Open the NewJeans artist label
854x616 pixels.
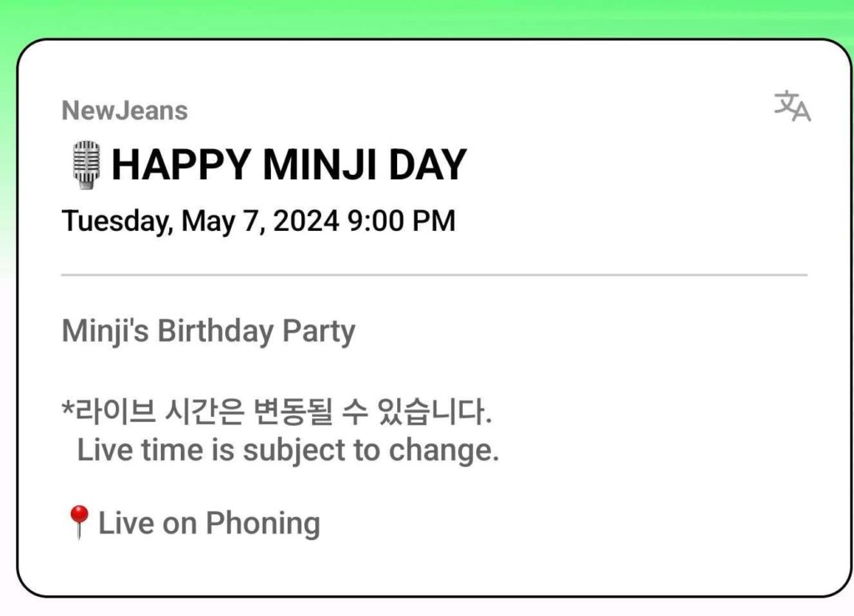(124, 110)
